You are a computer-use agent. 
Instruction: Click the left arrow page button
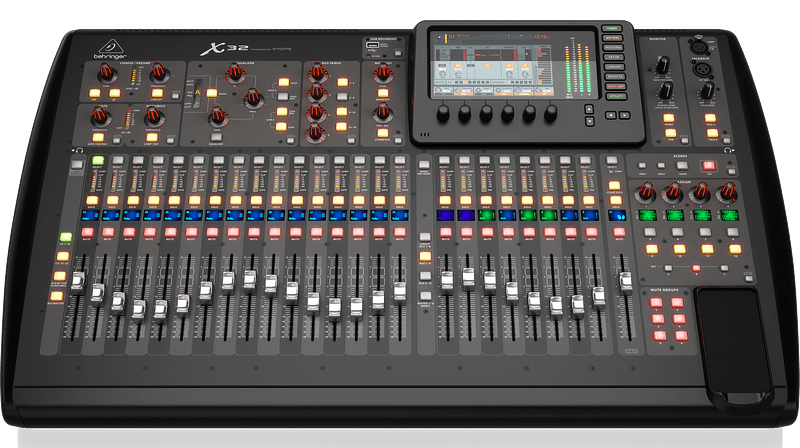(611, 115)
